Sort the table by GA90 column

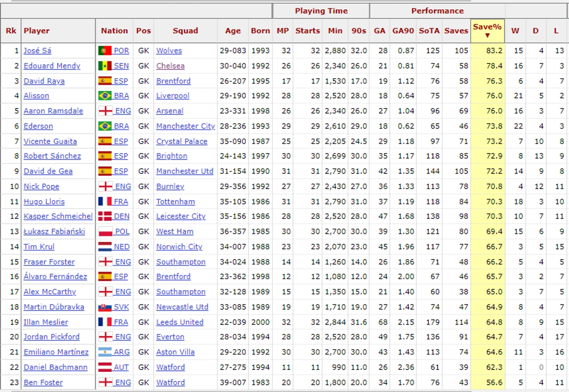403,31
